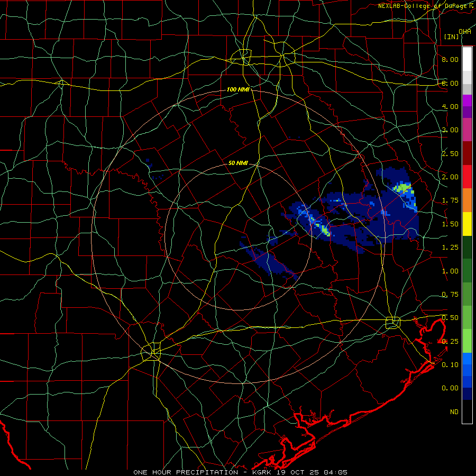
Task: Click the 'KGRK' radar site identifier
Action: [262, 472]
